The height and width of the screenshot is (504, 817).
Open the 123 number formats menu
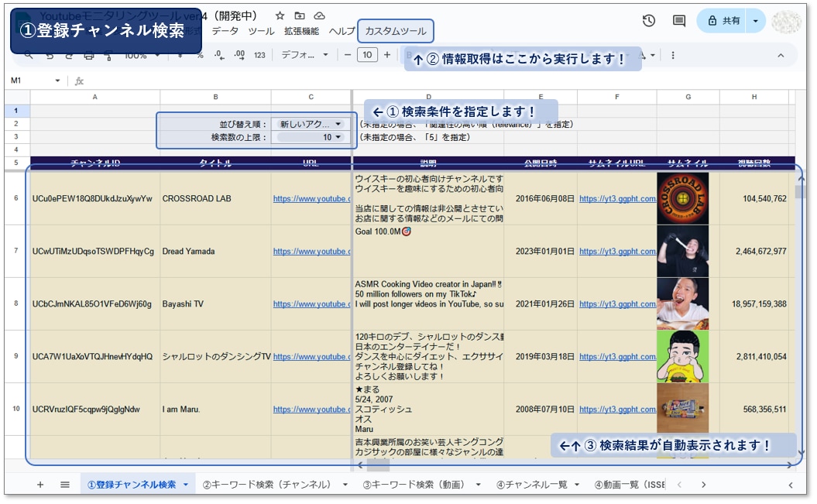[x=259, y=55]
